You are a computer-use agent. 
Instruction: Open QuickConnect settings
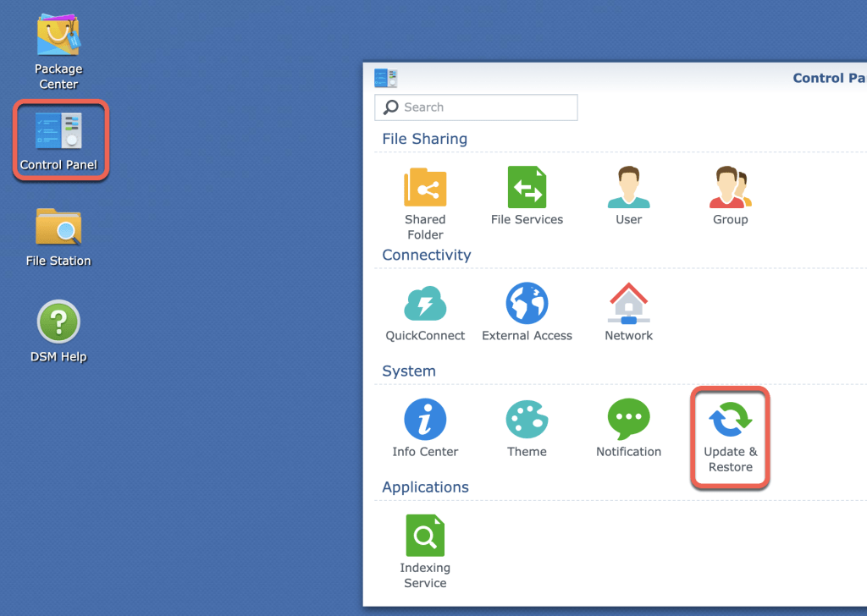click(425, 313)
